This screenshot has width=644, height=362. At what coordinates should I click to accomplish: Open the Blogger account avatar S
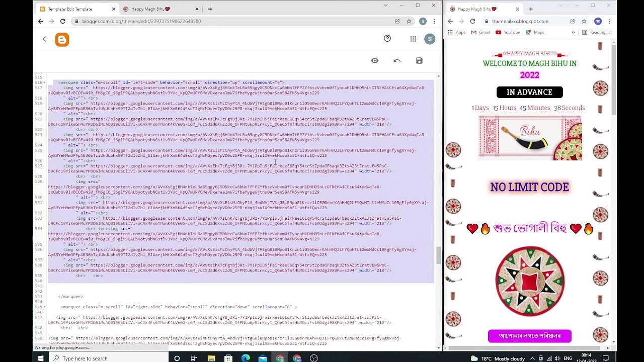[429, 39]
